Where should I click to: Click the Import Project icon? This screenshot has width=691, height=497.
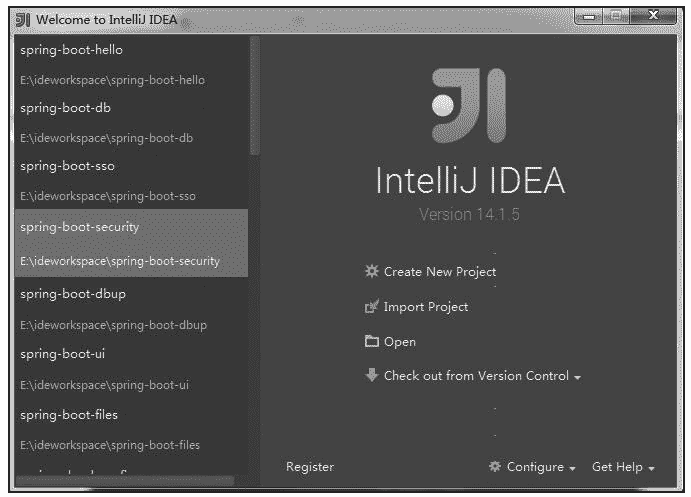[372, 307]
